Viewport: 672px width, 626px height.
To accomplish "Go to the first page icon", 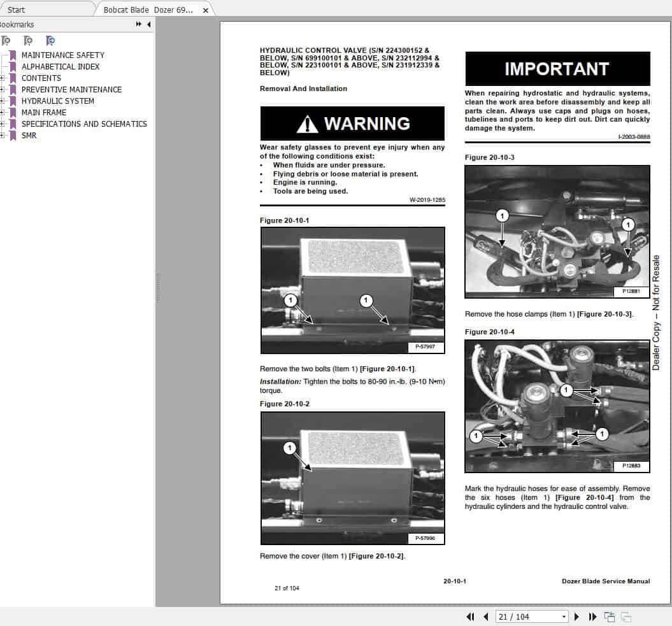I will 470,616.
